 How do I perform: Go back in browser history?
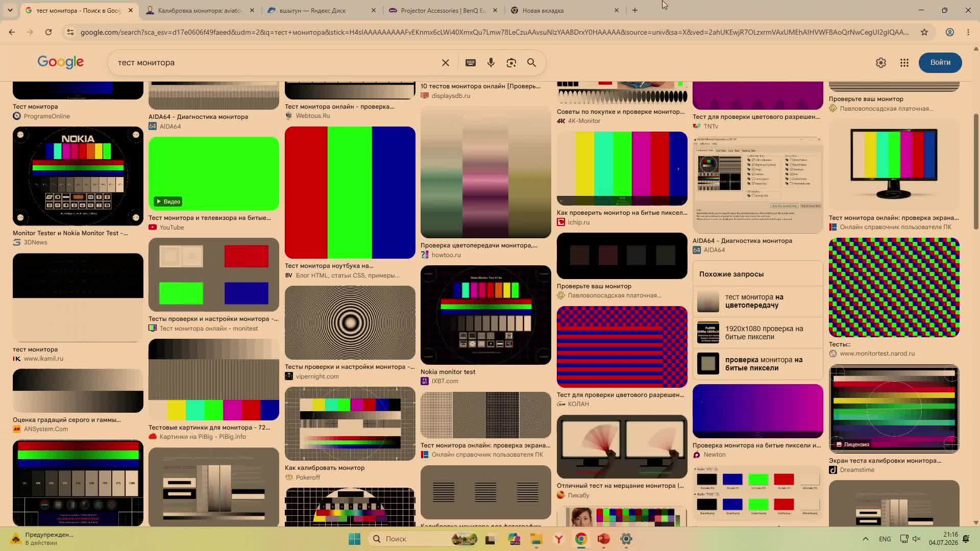12,32
